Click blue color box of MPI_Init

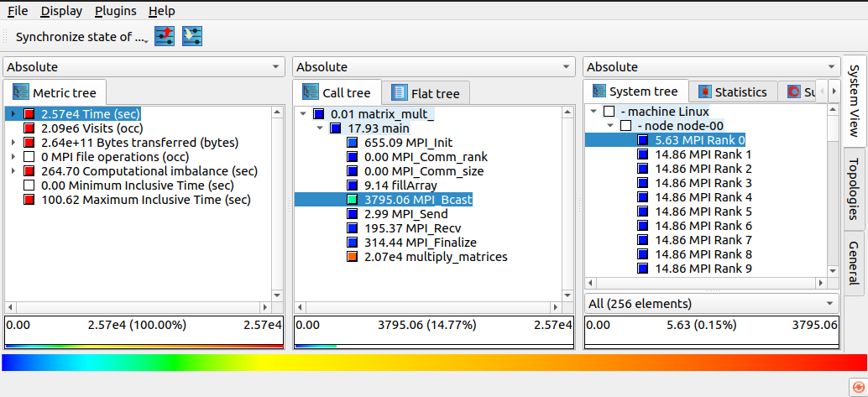coord(352,143)
